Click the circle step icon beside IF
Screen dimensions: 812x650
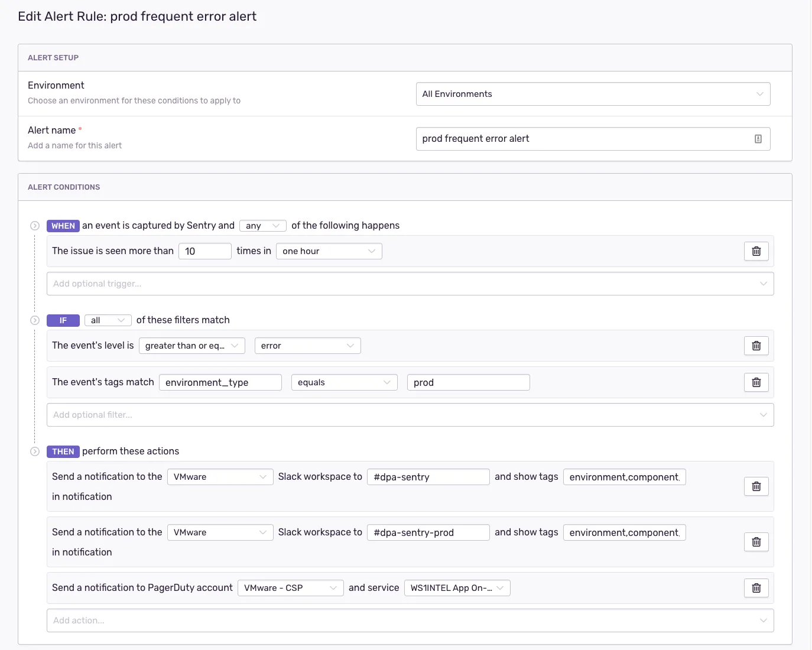tap(35, 320)
